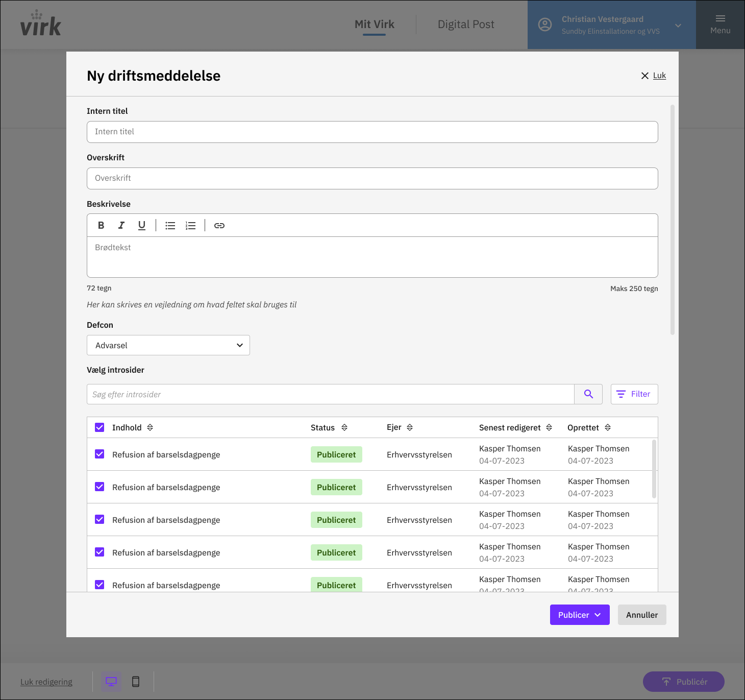Toggle italic formatting in Beskrivelse toolbar
The image size is (745, 700).
point(121,225)
